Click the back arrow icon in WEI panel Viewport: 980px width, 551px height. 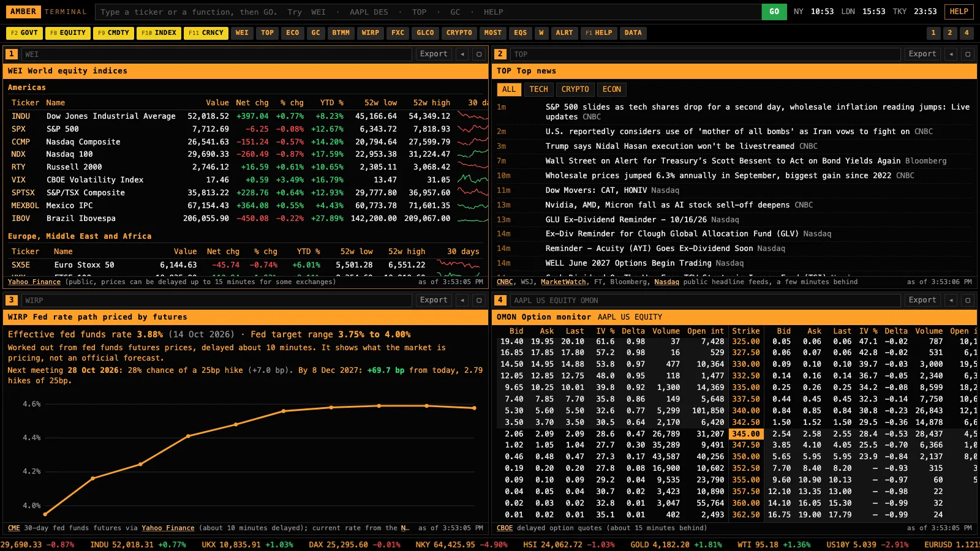462,54
